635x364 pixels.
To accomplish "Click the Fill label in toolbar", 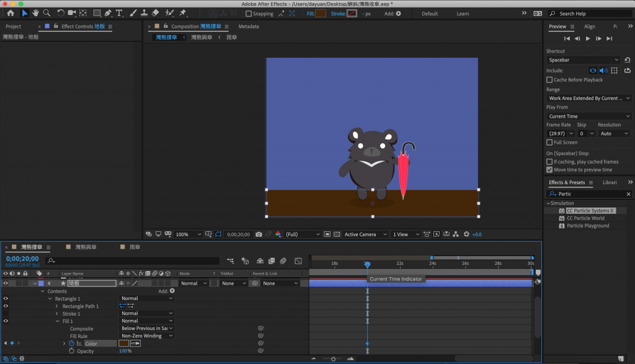I will [310, 14].
